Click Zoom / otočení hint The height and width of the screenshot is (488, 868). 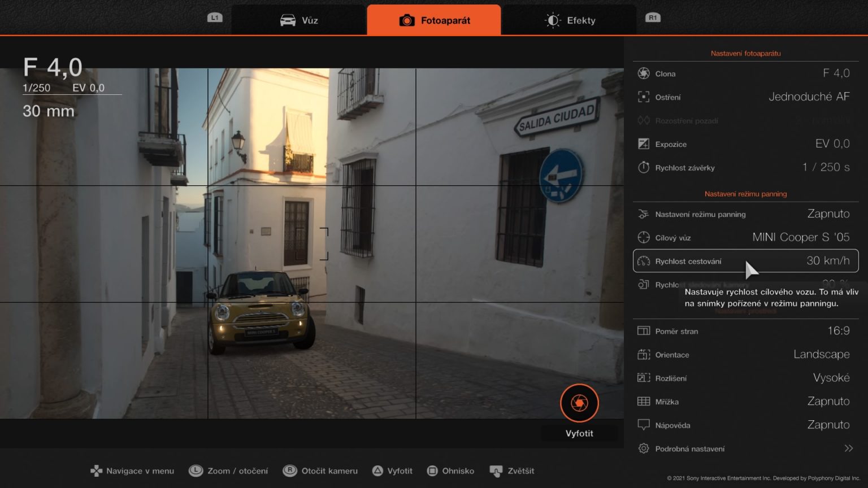point(228,471)
